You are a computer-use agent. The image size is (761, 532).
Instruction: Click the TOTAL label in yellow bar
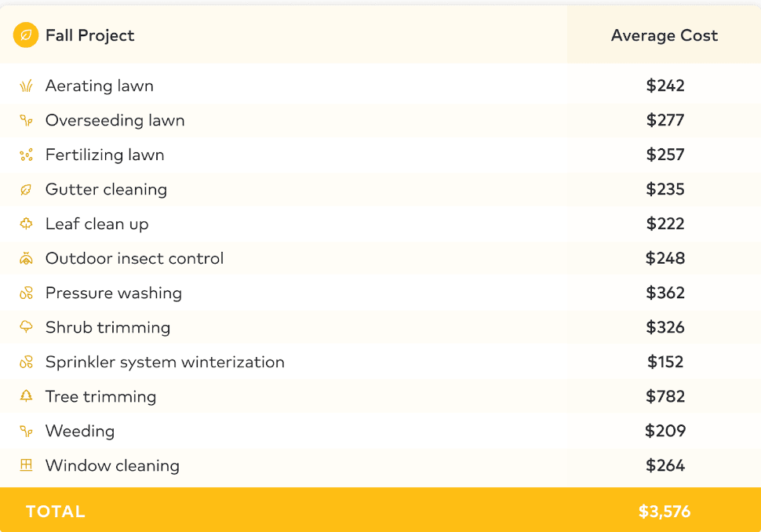[56, 511]
